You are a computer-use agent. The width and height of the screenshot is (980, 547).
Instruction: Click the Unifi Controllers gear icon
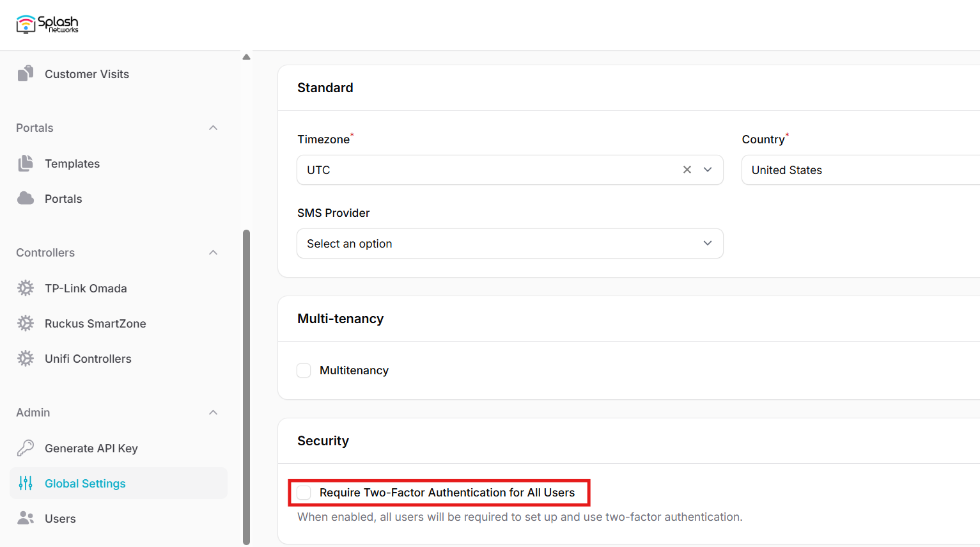pyautogui.click(x=26, y=358)
